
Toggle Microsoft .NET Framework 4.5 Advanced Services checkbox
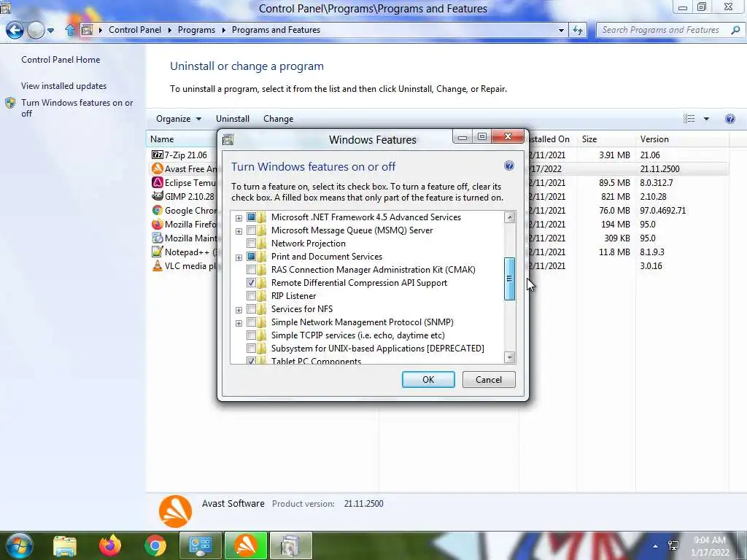pos(251,217)
